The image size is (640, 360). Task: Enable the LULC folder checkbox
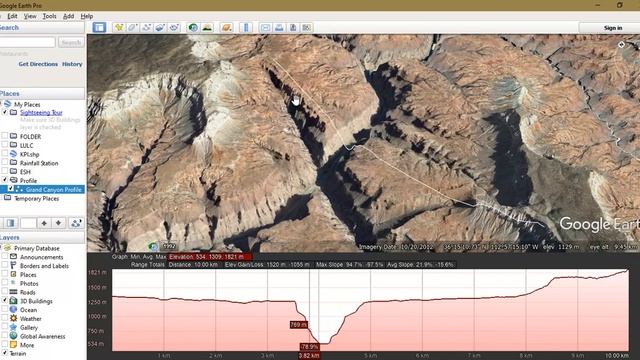point(5,145)
